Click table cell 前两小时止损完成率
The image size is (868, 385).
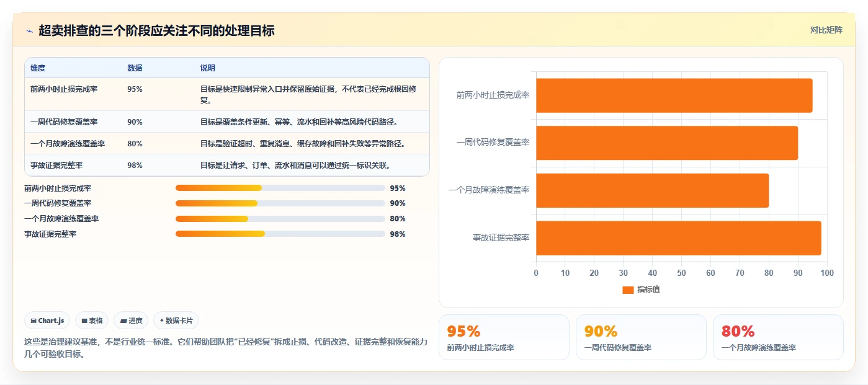pyautogui.click(x=64, y=89)
